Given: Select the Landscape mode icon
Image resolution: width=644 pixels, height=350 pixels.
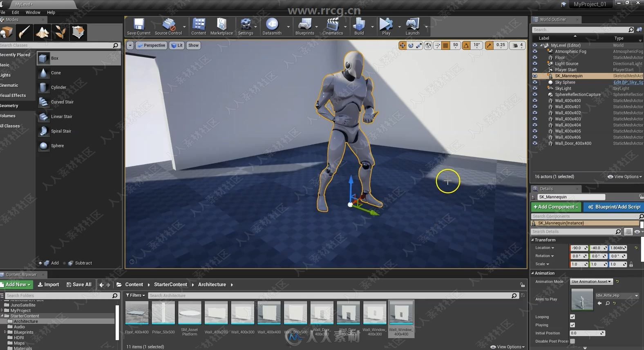Looking at the screenshot, I should (42, 32).
